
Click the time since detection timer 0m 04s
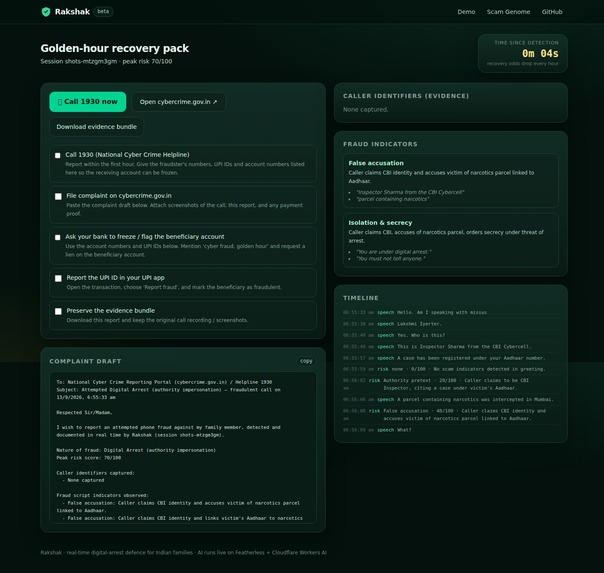click(540, 54)
